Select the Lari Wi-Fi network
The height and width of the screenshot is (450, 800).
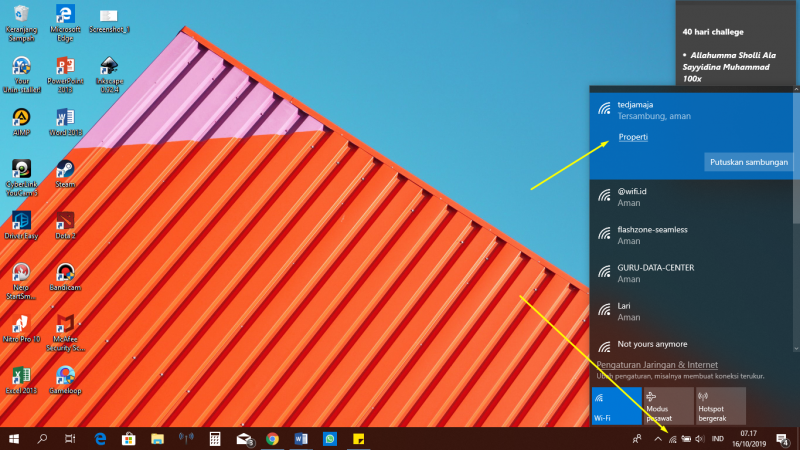pos(691,311)
